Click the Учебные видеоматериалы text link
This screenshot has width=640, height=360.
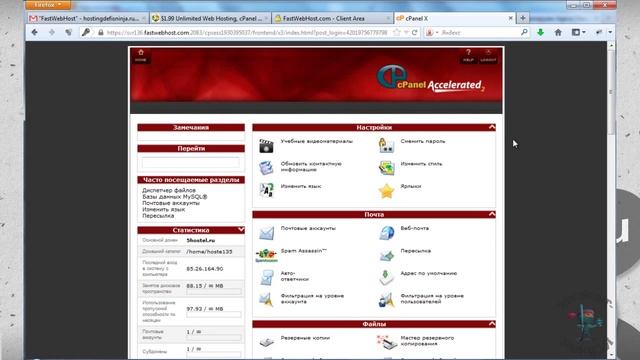pyautogui.click(x=317, y=141)
